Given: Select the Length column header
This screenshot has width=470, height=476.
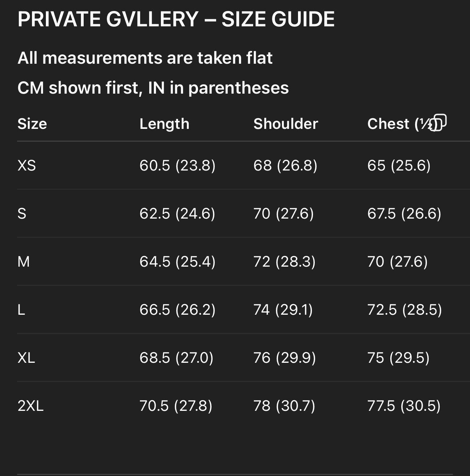Looking at the screenshot, I should click(x=164, y=124).
